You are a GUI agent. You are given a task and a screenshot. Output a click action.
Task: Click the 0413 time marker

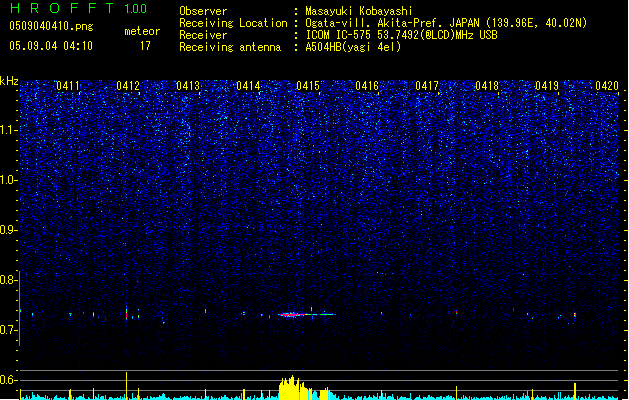188,86
